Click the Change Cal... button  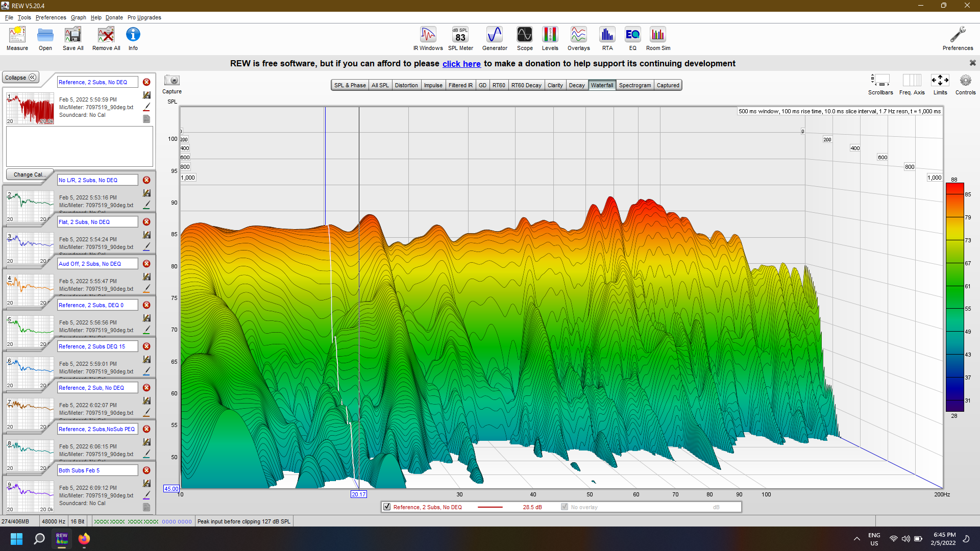[x=30, y=174]
